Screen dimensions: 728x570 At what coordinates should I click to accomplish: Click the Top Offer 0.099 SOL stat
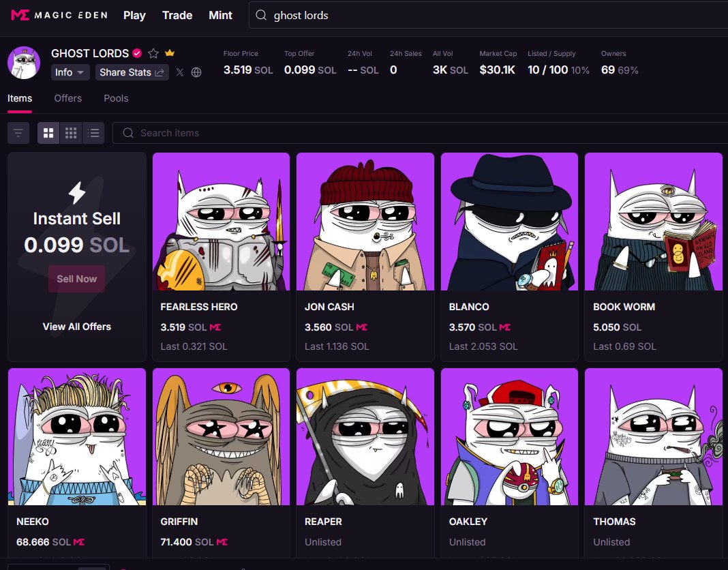tap(310, 63)
